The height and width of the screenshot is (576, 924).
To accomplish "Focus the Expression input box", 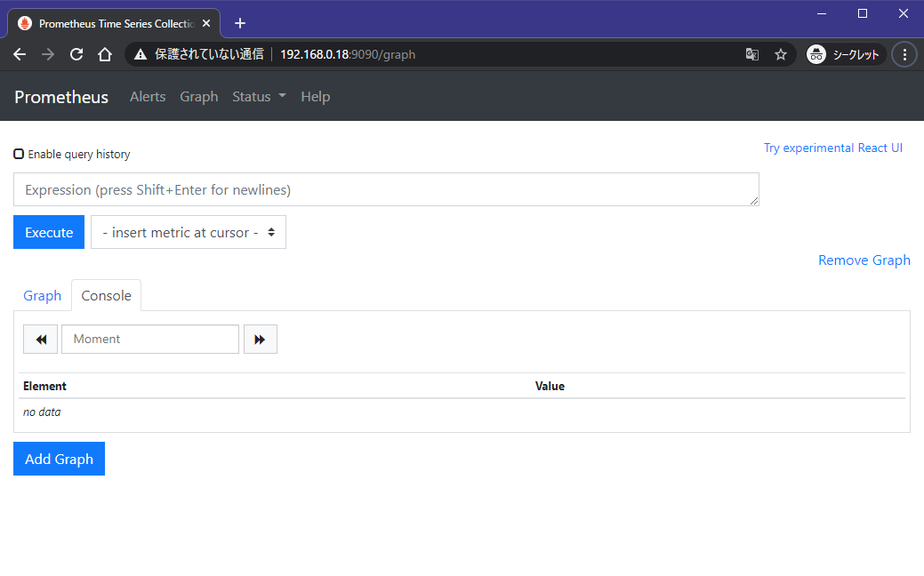I will 386,189.
